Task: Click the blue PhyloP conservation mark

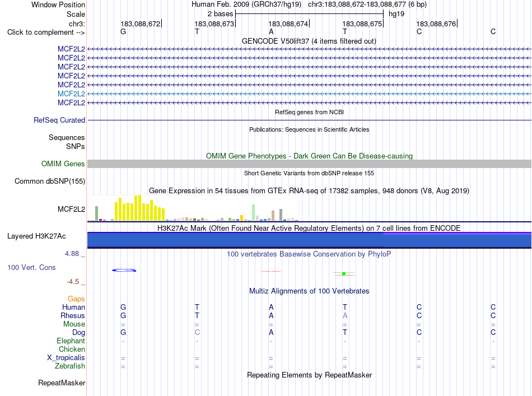Action: (124, 270)
